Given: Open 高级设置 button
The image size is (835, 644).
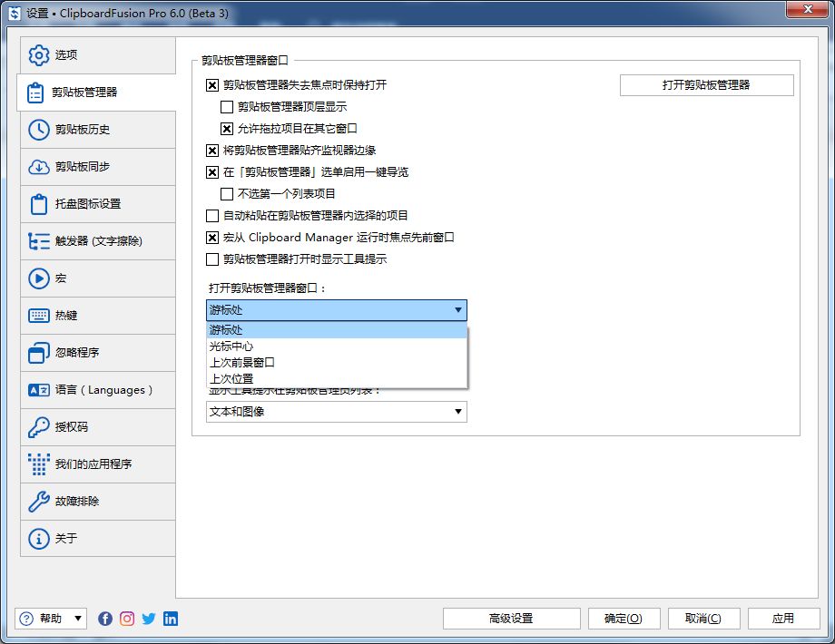Looking at the screenshot, I should tap(511, 619).
